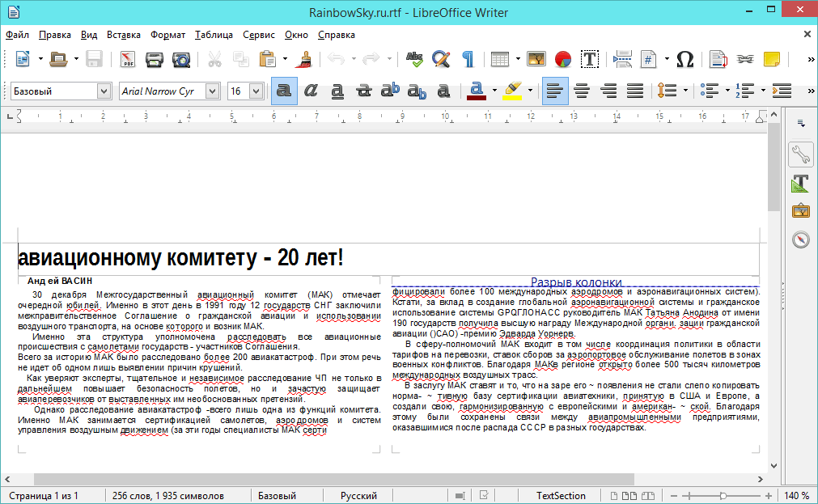Open the Файл menu
818x504 pixels.
(17, 35)
